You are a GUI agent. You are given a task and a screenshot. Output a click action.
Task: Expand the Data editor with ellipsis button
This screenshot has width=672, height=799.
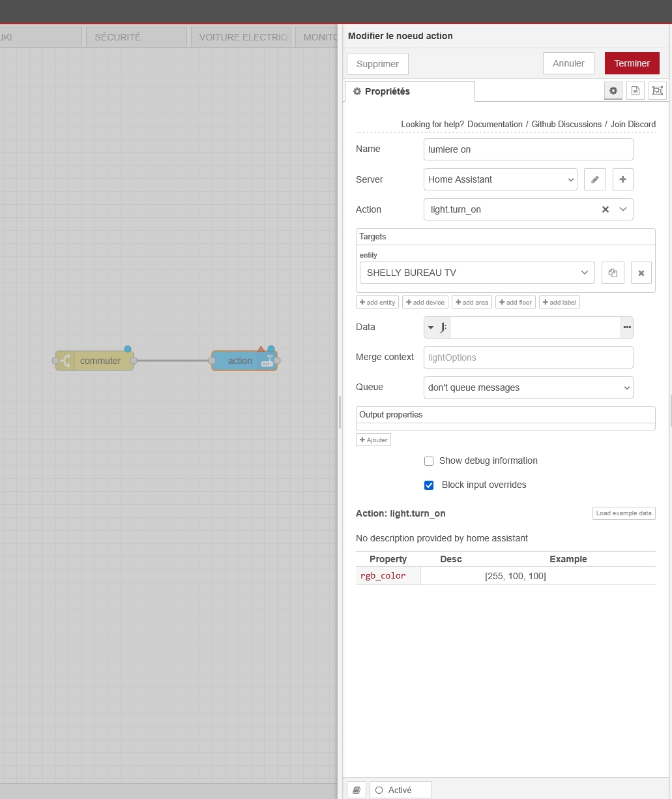click(x=627, y=327)
